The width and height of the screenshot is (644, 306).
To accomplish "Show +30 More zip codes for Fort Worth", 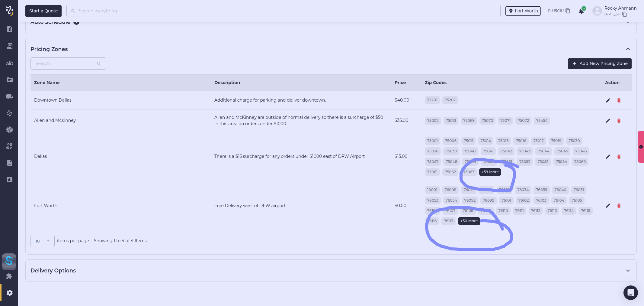I will tap(469, 221).
